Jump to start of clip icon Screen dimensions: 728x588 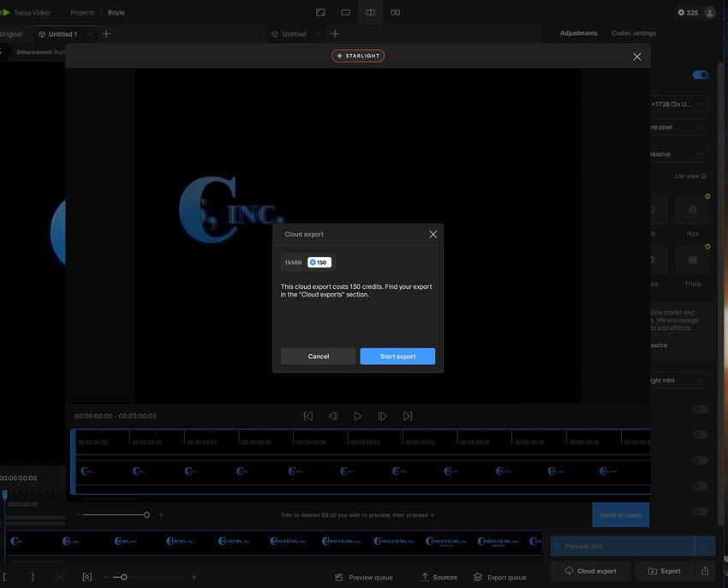[x=308, y=416]
